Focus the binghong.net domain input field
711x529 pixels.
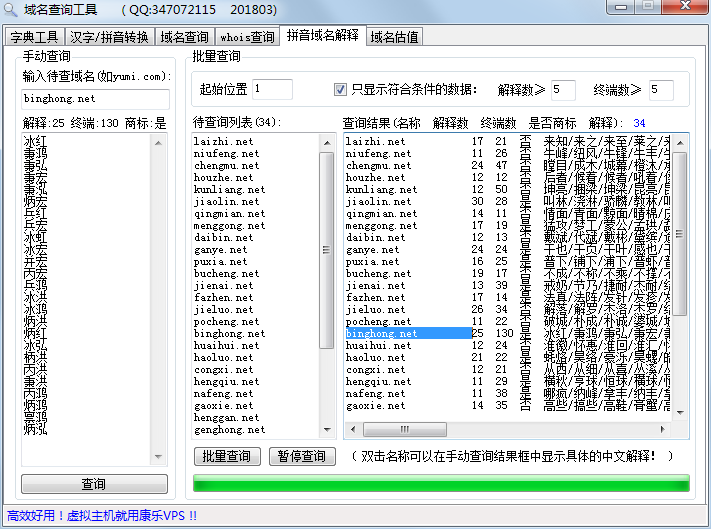coord(95,99)
